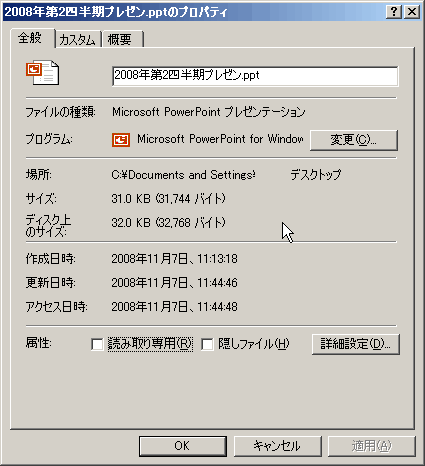Click the PowerPoint program icon beside プログラム
The width and height of the screenshot is (425, 466).
point(121,140)
